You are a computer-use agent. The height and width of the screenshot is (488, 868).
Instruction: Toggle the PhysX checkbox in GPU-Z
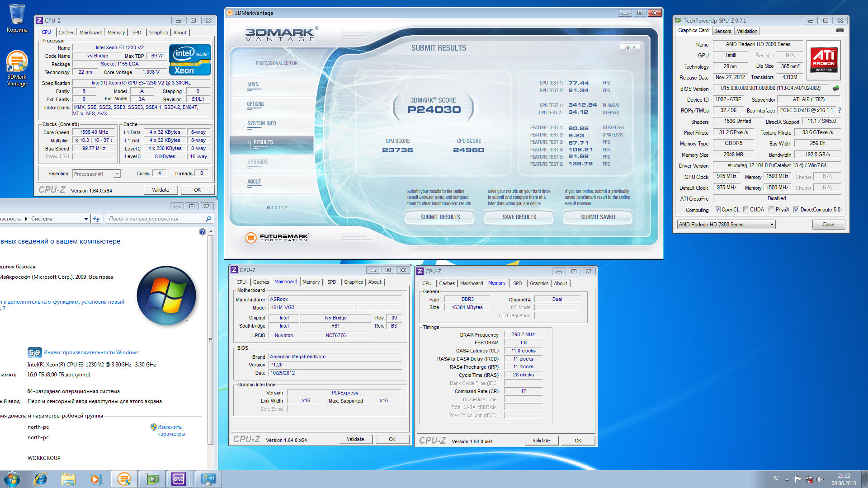click(771, 210)
